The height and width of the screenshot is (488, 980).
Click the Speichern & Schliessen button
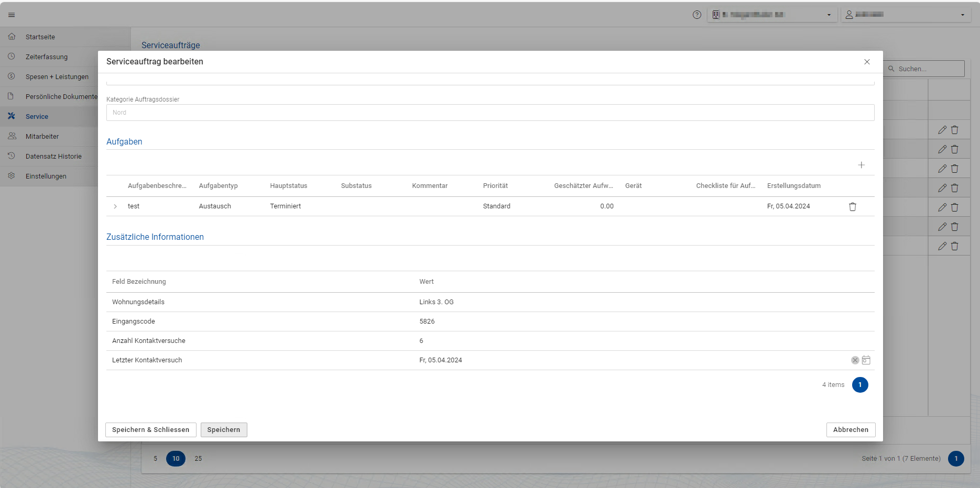point(150,430)
